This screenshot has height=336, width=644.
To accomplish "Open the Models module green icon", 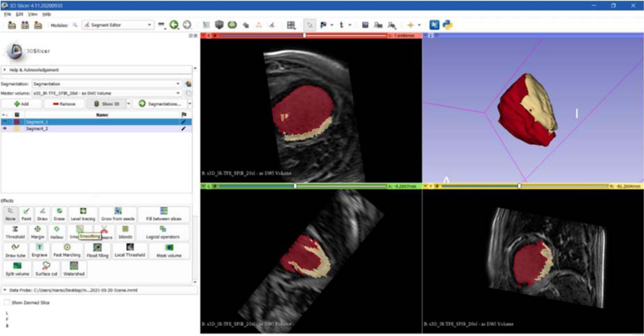I will tap(232, 25).
